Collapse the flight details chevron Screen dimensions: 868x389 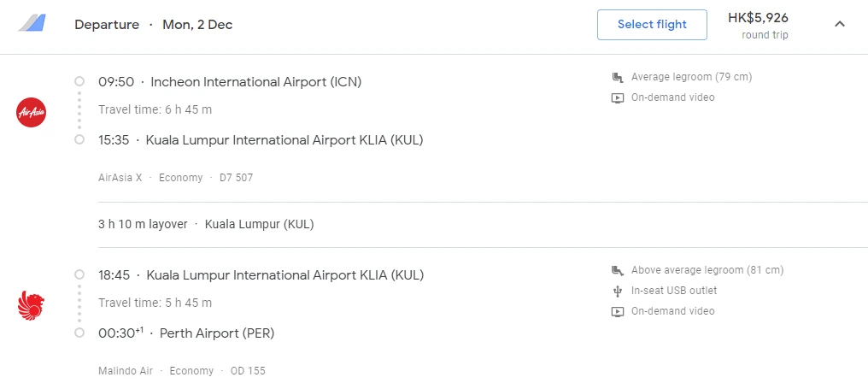click(x=840, y=24)
